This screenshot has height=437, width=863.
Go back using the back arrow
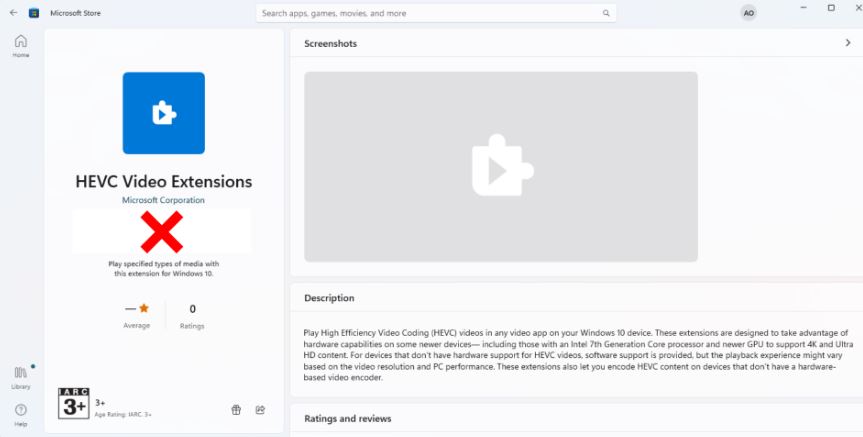tap(13, 13)
